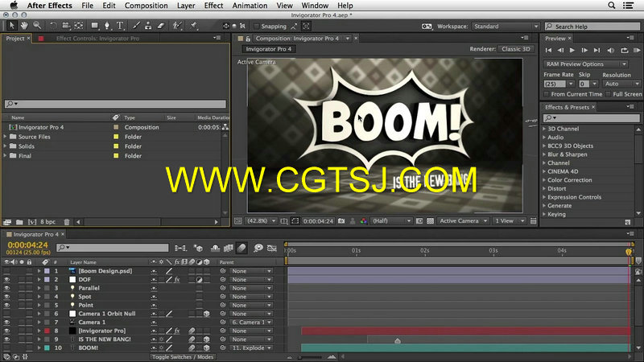This screenshot has height=362, width=644.
Task: Select the Roto Brush tool
Action: coord(177,26)
